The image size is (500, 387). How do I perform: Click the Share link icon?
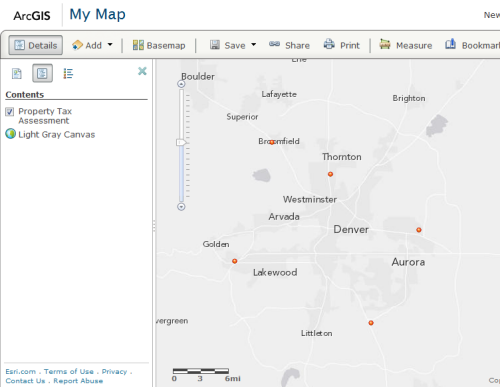click(274, 44)
